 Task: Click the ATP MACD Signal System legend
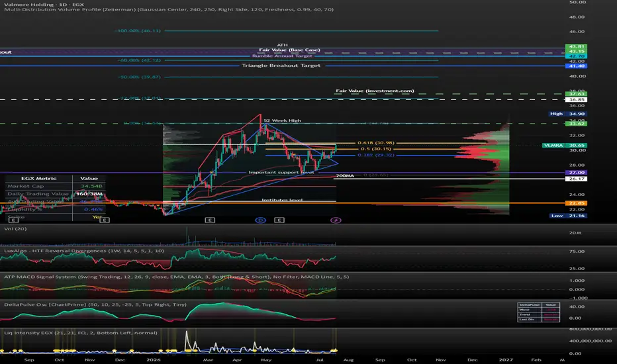tap(176, 277)
